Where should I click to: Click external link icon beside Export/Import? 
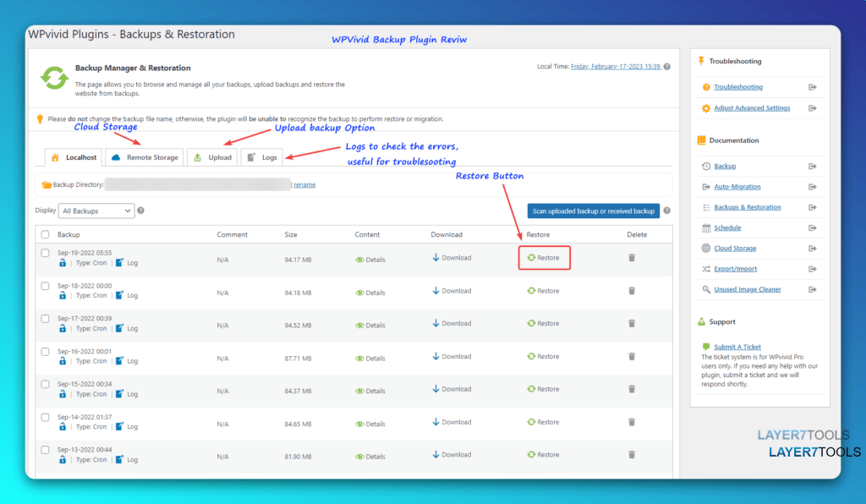click(813, 270)
